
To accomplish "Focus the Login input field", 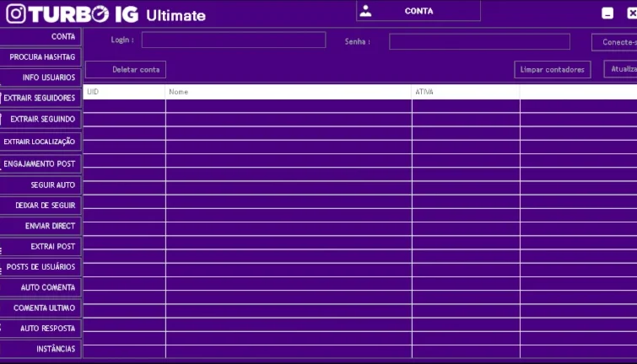I will pos(234,40).
